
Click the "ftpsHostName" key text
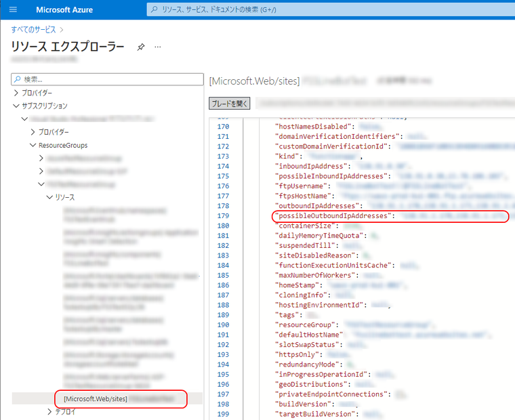[302, 196]
